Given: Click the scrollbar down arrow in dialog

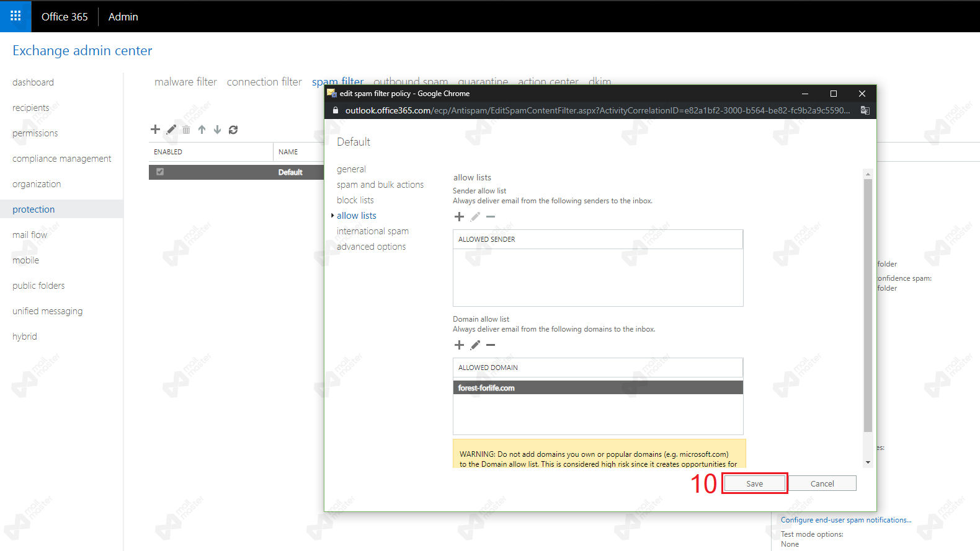Looking at the screenshot, I should click(x=868, y=462).
